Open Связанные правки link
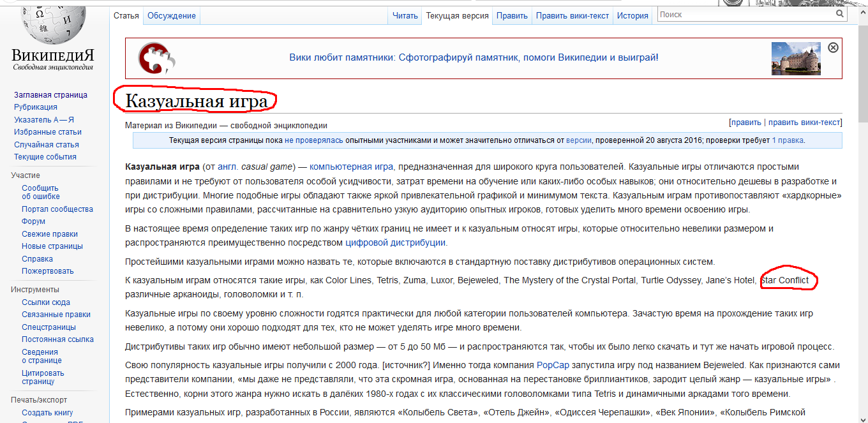Screen dimensions: 868x423 pyautogui.click(x=56, y=315)
